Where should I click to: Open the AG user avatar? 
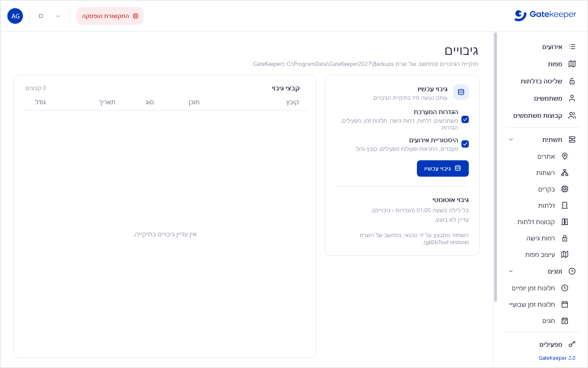point(15,16)
